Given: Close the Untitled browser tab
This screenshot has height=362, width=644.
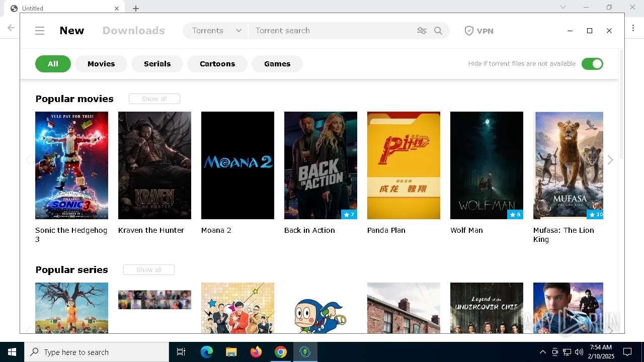Looking at the screenshot, I should [117, 9].
